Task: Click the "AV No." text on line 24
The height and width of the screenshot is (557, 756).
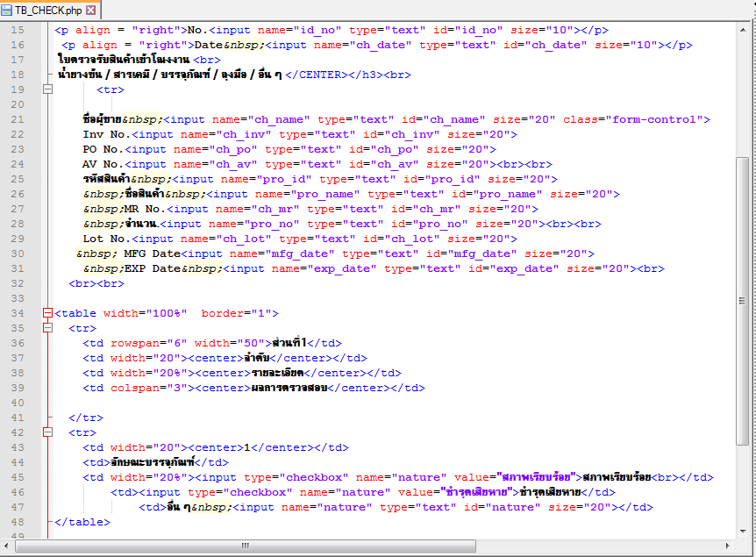Action: (x=103, y=164)
